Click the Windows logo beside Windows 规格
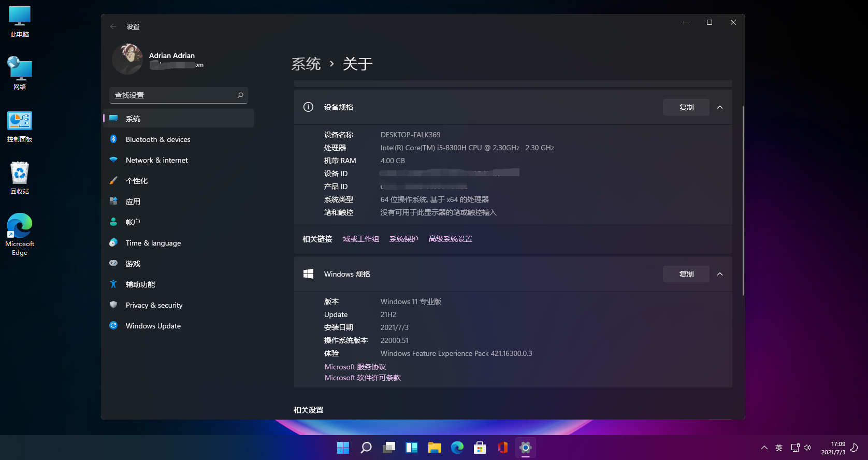 [x=308, y=274]
